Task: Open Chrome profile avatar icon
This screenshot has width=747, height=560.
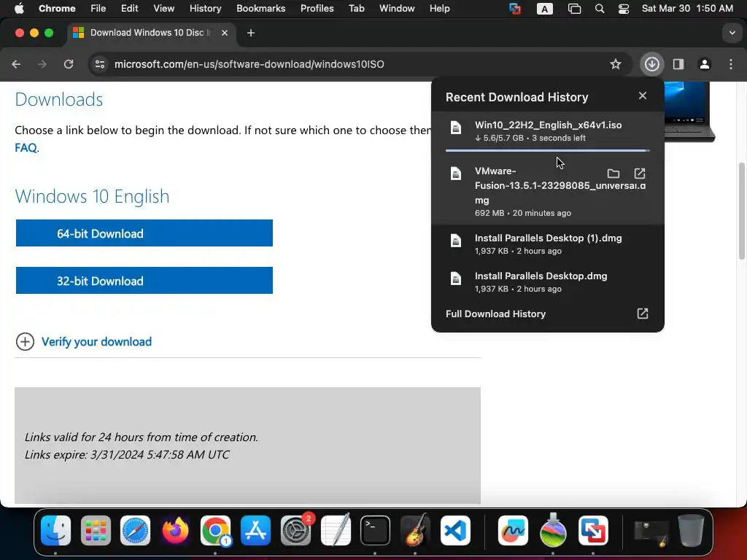Action: coord(704,64)
